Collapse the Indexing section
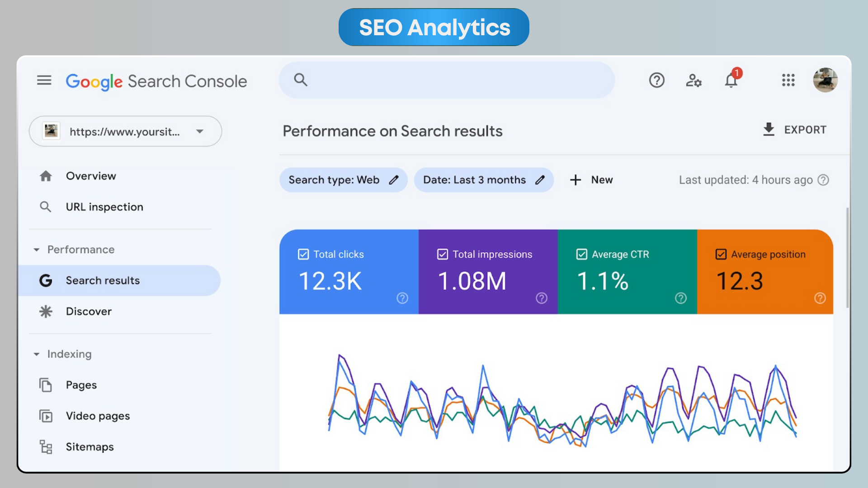This screenshot has height=488, width=868. tap(37, 354)
